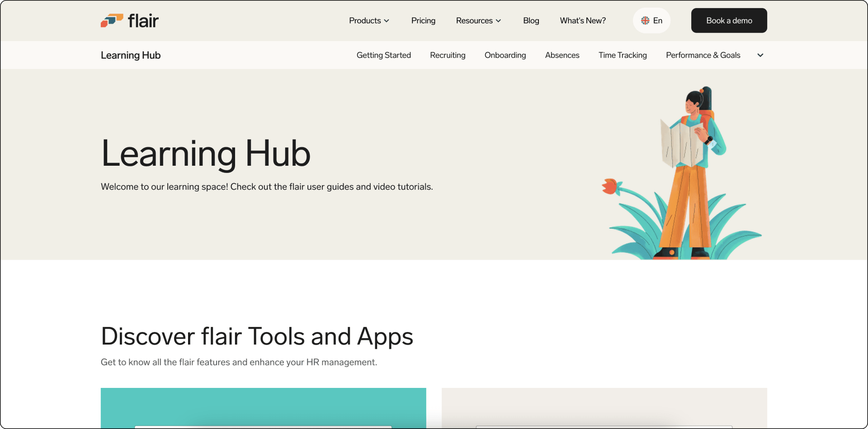Image resolution: width=868 pixels, height=429 pixels.
Task: Select the Recruiting tab
Action: pyautogui.click(x=448, y=55)
